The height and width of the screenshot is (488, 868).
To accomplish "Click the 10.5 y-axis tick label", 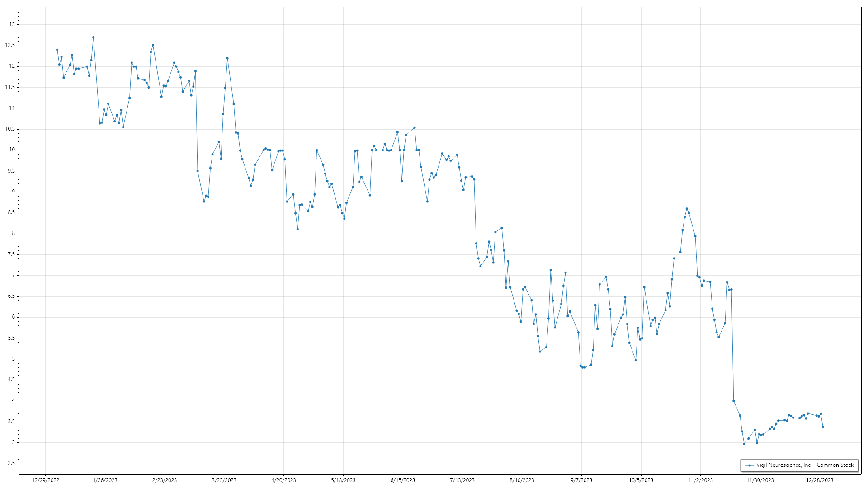I will 10,129.
